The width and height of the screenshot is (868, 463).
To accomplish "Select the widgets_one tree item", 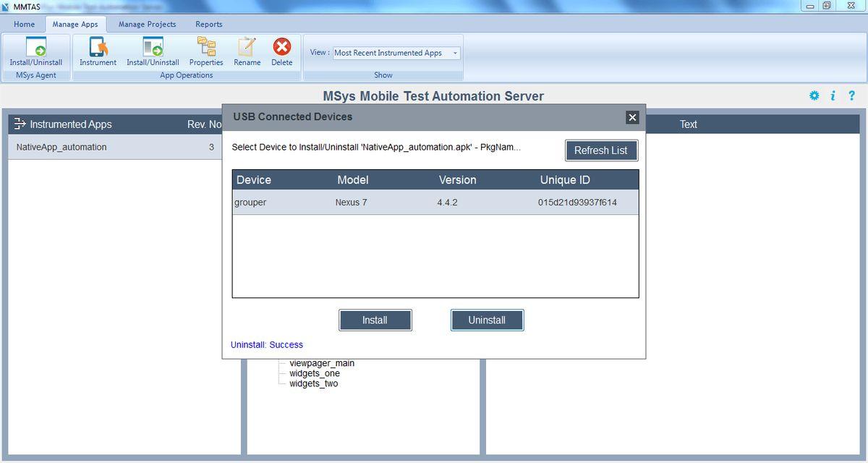I will (315, 373).
